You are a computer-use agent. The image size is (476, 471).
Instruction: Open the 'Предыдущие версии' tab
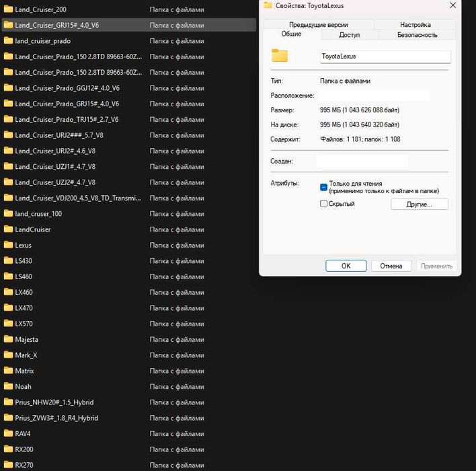318,25
